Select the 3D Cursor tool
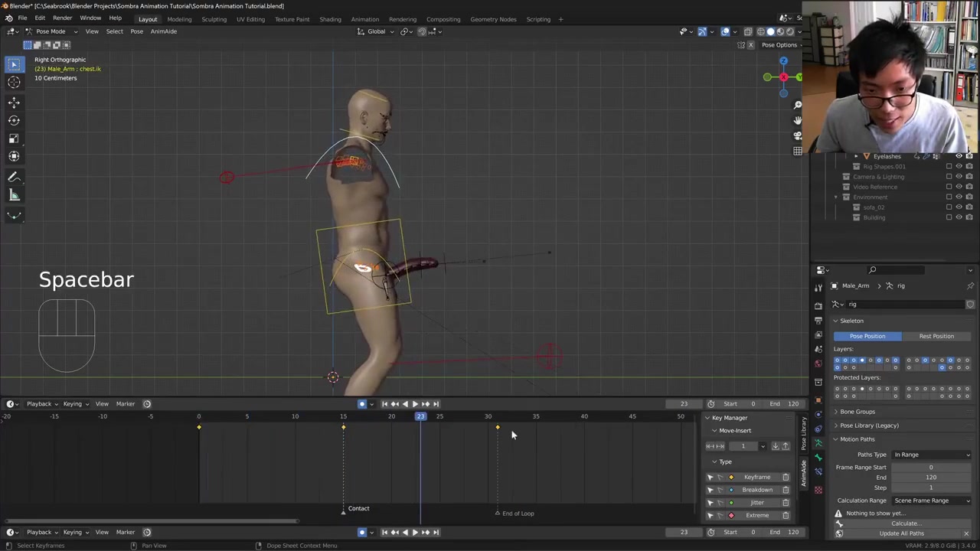 coord(14,83)
